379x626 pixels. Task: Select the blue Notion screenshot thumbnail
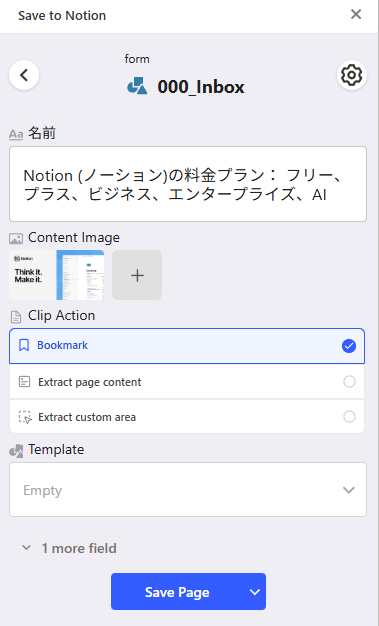click(x=80, y=275)
